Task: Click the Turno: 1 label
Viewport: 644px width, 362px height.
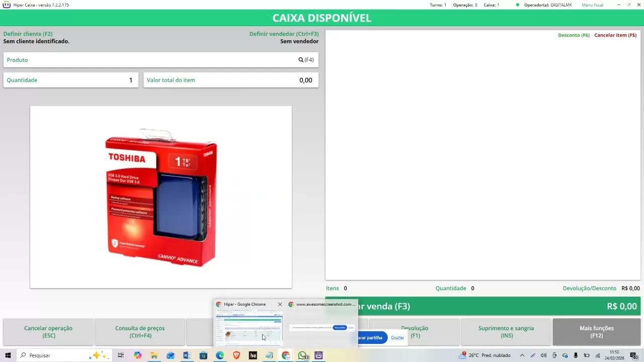Action: pyautogui.click(x=438, y=5)
